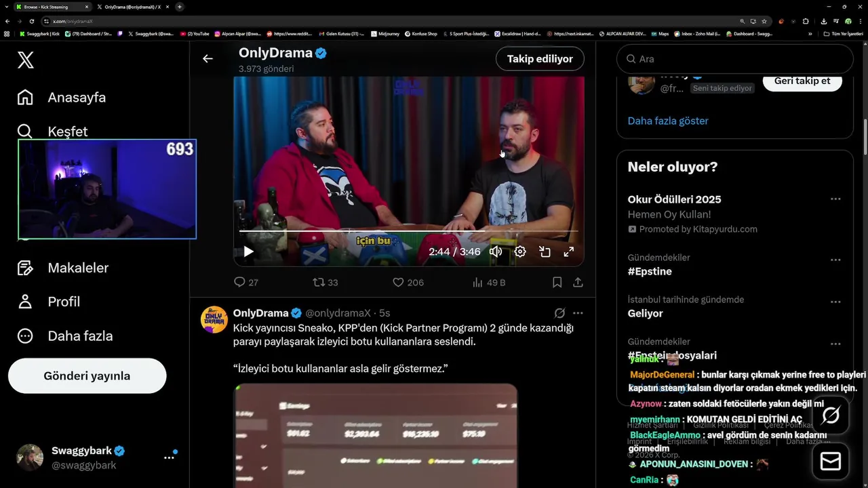The width and height of the screenshot is (868, 488).
Task: Bookmark the video post
Action: click(557, 282)
